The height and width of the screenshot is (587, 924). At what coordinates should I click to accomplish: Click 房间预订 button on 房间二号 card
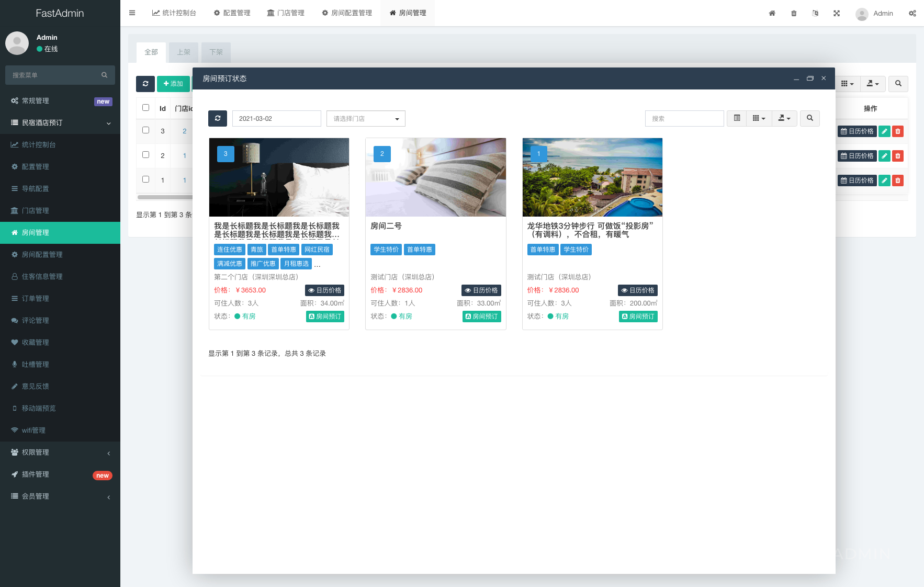[x=482, y=317]
